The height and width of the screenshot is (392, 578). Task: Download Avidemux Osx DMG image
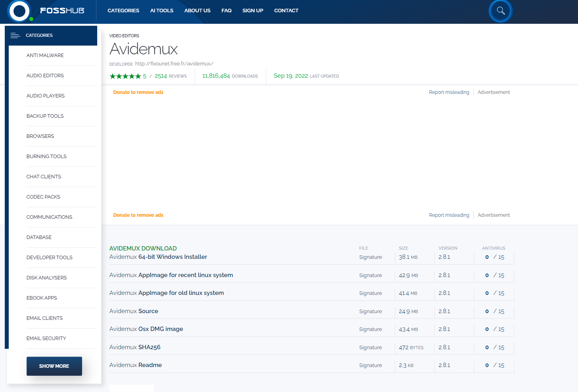click(146, 329)
